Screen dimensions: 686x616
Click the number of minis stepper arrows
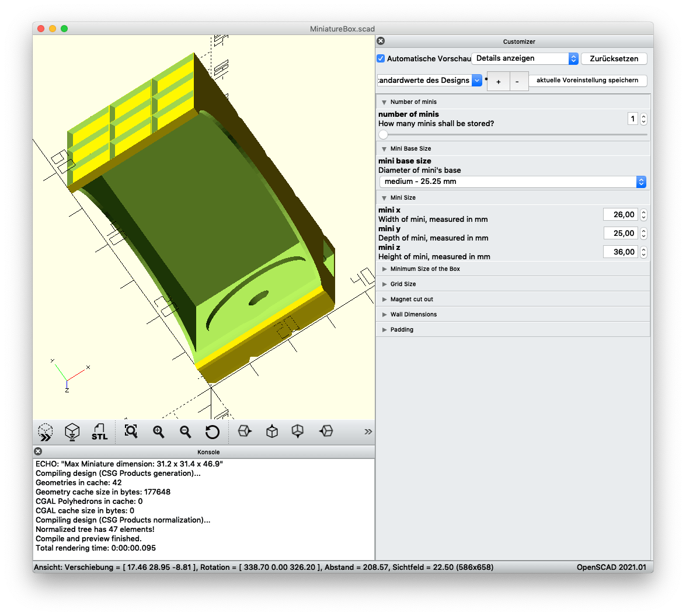coord(643,119)
